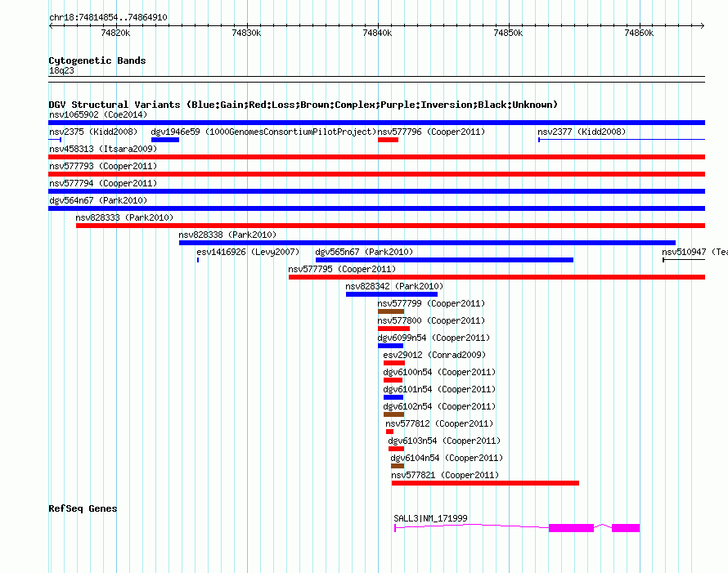The height and width of the screenshot is (573, 728).
Task: Click the Cytogenetic Bands track title
Action: [x=97, y=60]
